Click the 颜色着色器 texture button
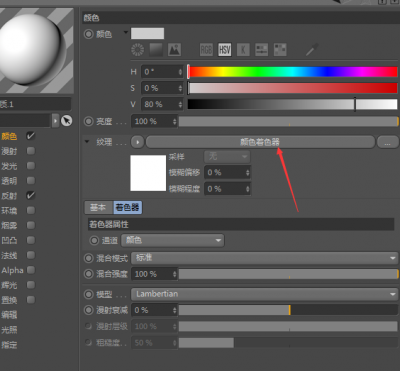This screenshot has height=371, width=400. 260,142
